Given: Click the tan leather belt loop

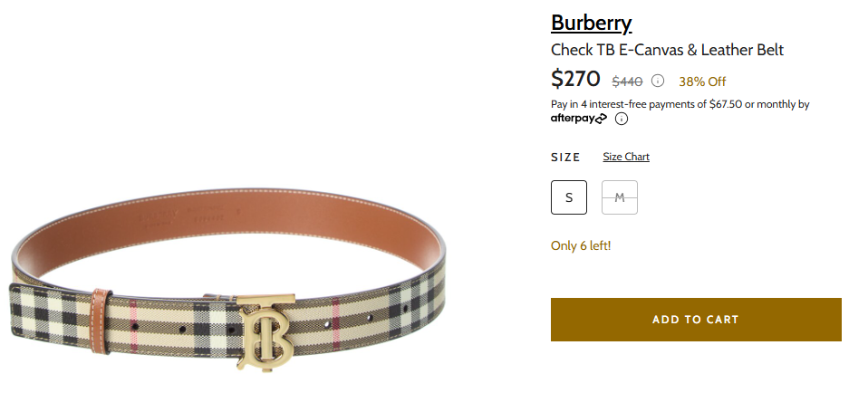Looking at the screenshot, I should click(x=101, y=321).
